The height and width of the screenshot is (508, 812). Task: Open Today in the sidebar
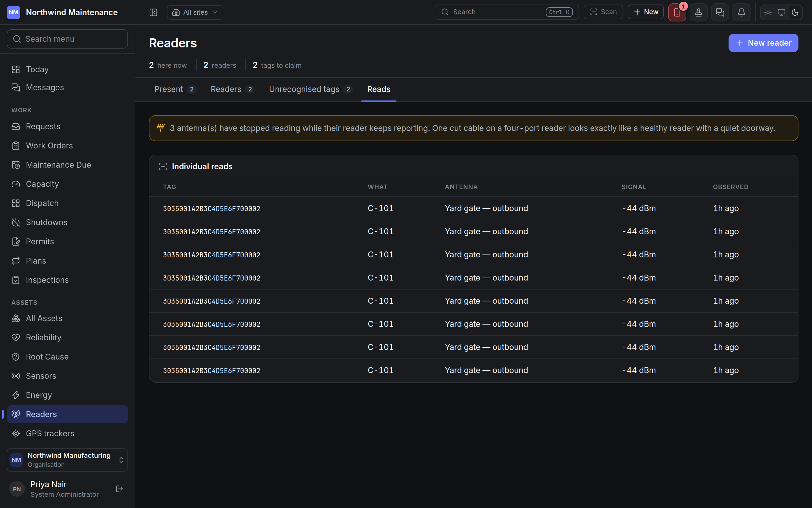67,69
